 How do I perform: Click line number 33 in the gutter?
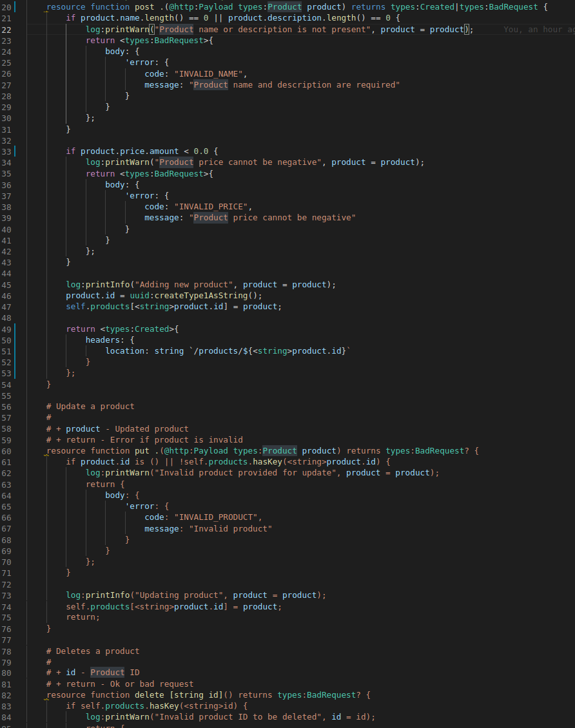(6, 152)
